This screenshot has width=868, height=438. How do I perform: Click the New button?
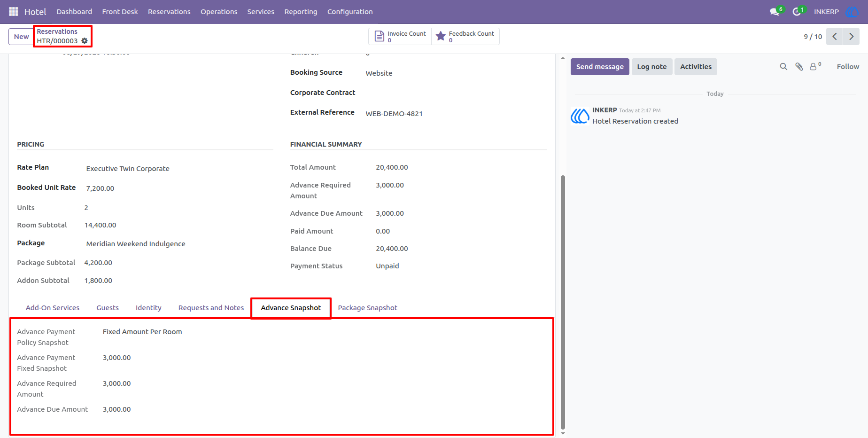[x=21, y=37]
